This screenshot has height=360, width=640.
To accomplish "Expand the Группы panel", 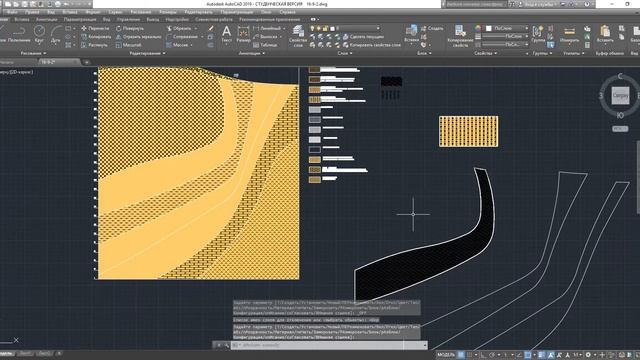I will tap(542, 53).
